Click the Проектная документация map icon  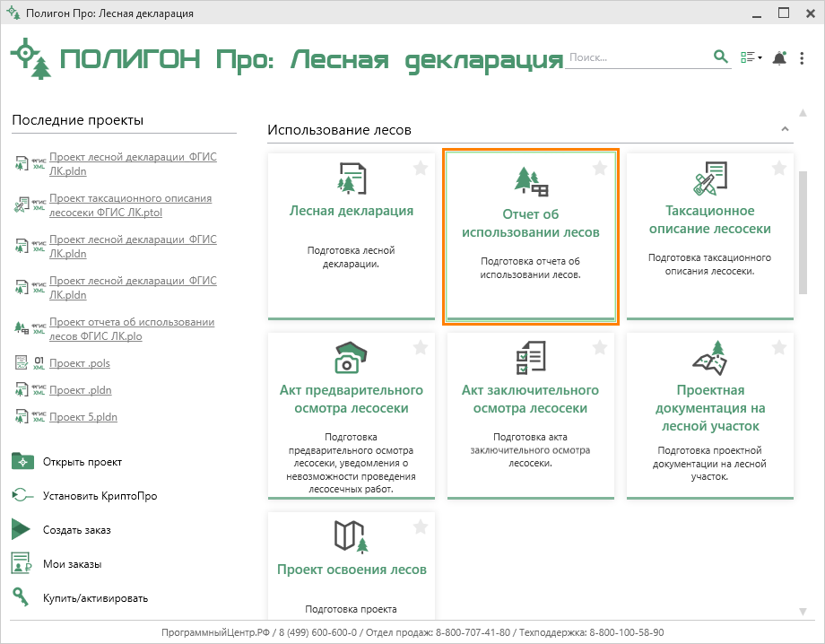pos(710,358)
